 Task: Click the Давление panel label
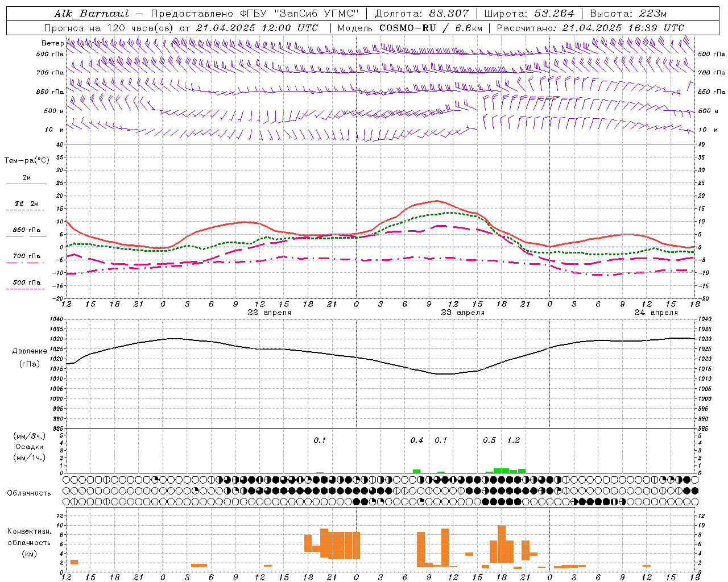(30, 351)
